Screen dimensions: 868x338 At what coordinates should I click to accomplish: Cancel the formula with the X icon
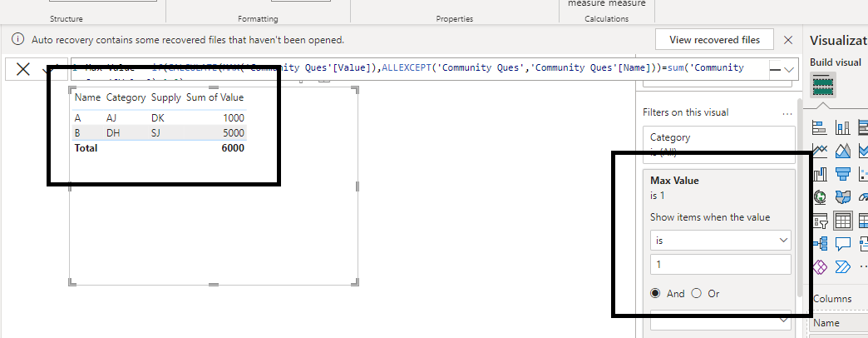pyautogui.click(x=23, y=69)
